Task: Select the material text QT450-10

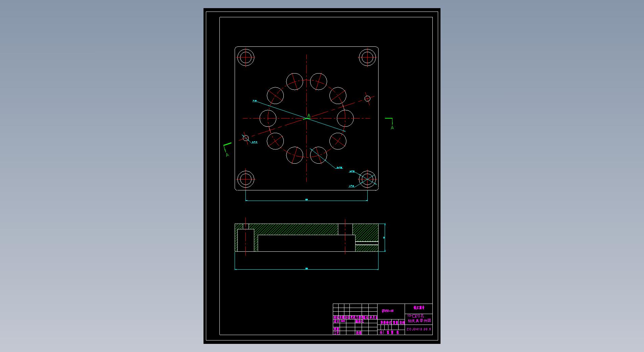Action: click(387, 311)
